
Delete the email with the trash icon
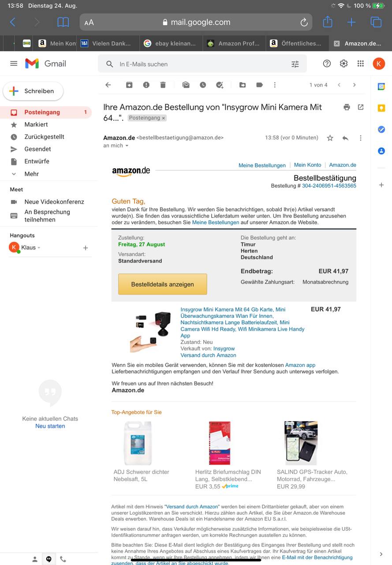[163, 85]
